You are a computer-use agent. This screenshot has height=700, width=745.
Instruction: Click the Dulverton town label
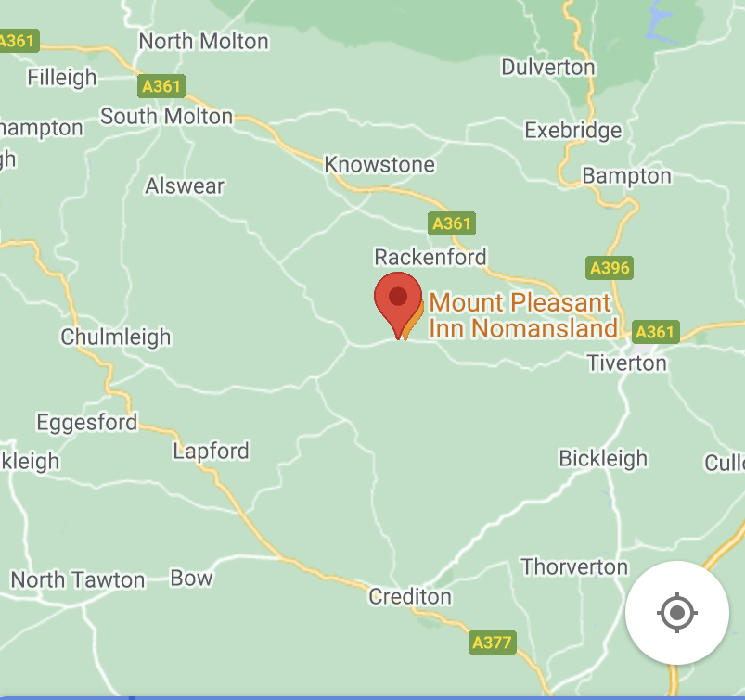pos(548,67)
